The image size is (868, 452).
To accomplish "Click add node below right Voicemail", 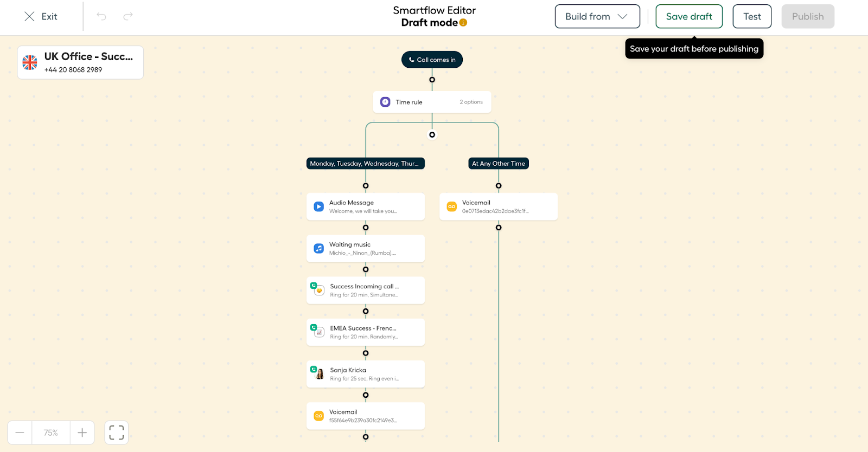I will 499,228.
